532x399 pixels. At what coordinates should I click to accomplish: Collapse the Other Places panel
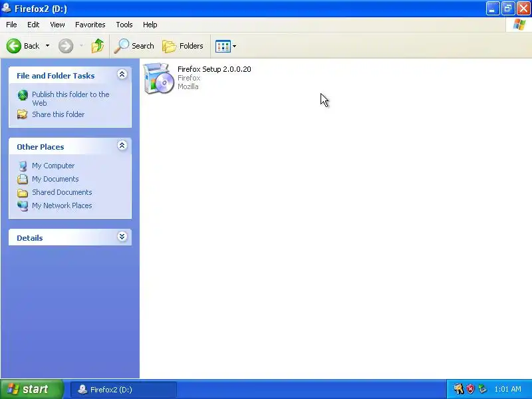pyautogui.click(x=122, y=146)
